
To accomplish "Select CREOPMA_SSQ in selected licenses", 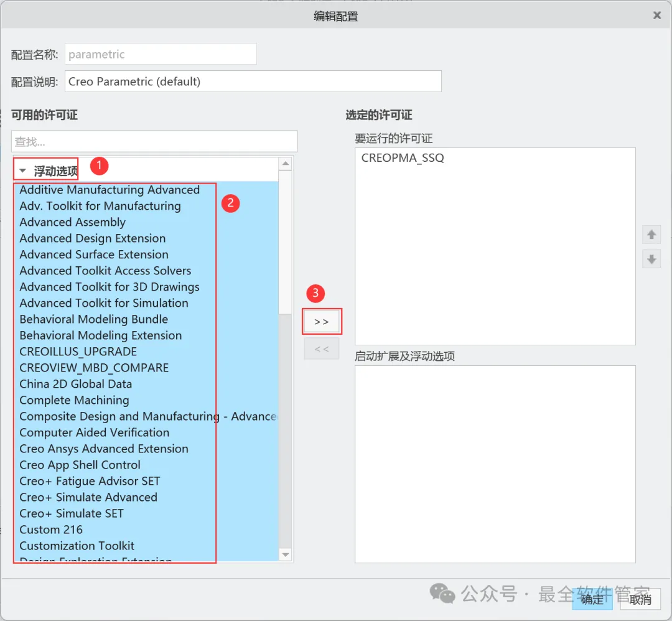I will click(403, 157).
